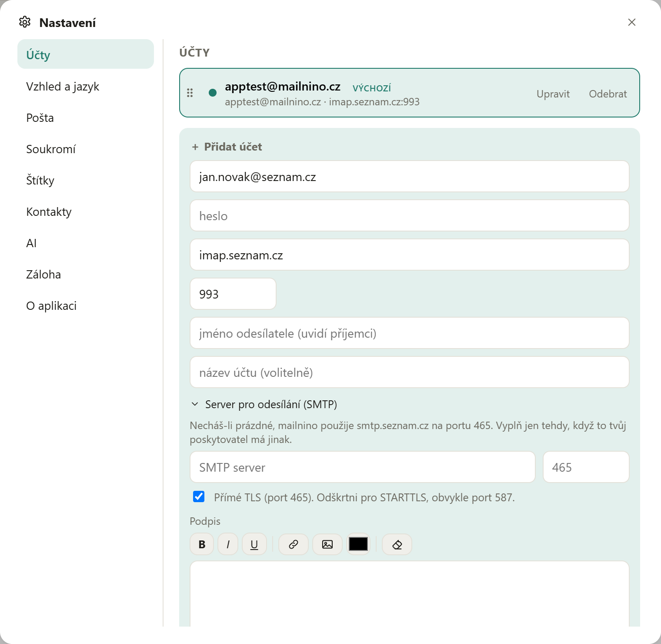Image resolution: width=661 pixels, height=644 pixels.
Task: Focus the heslo password field
Action: (x=410, y=215)
